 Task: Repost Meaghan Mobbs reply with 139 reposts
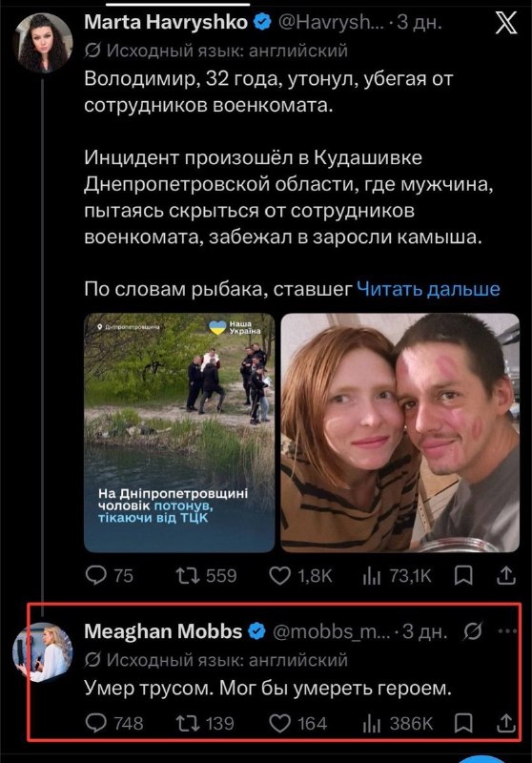pyautogui.click(x=205, y=723)
